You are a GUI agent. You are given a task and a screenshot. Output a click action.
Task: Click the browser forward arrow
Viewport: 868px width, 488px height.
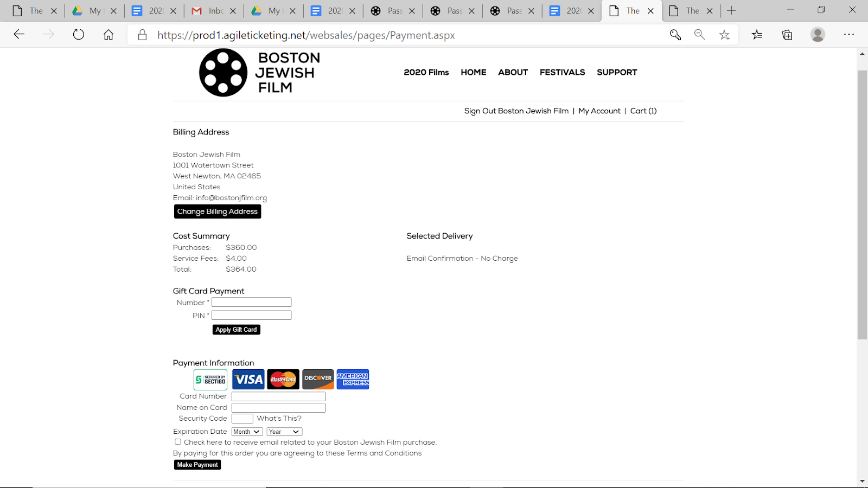pyautogui.click(x=49, y=35)
